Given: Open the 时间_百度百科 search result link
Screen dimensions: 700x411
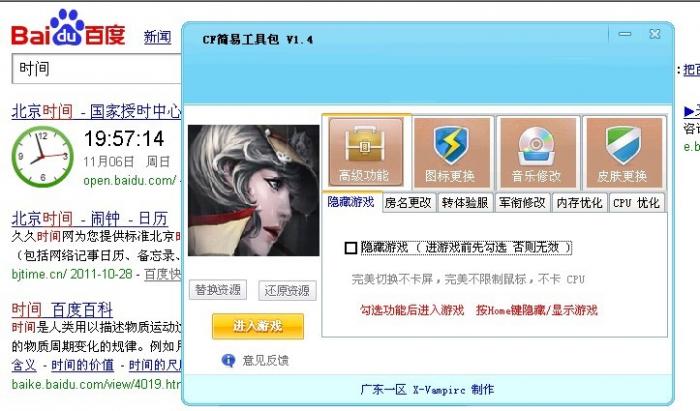Looking at the screenshot, I should (x=62, y=309).
